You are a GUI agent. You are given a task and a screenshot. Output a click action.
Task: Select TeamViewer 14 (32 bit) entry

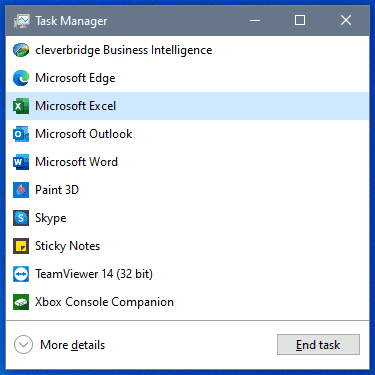click(187, 274)
